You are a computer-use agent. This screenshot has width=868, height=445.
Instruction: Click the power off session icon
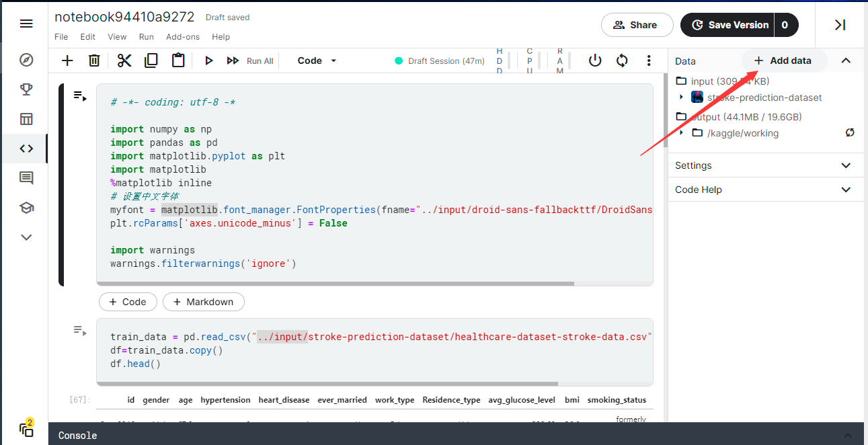[x=595, y=60]
